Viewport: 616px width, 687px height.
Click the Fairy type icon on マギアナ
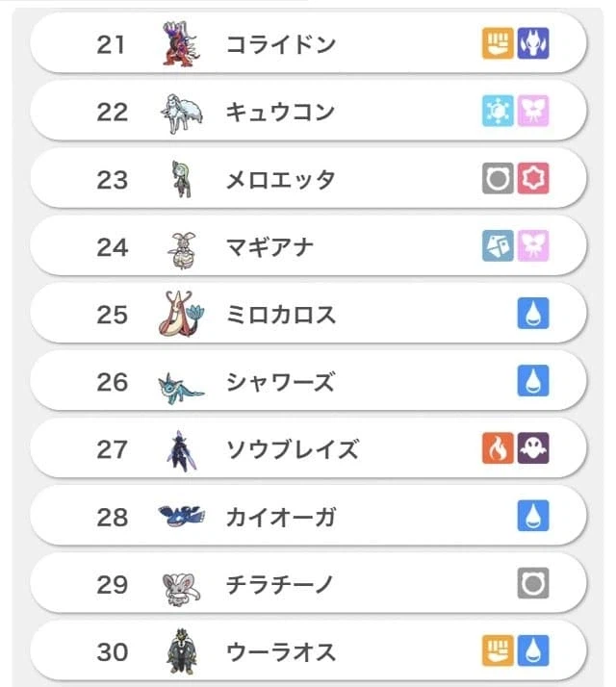coord(532,246)
